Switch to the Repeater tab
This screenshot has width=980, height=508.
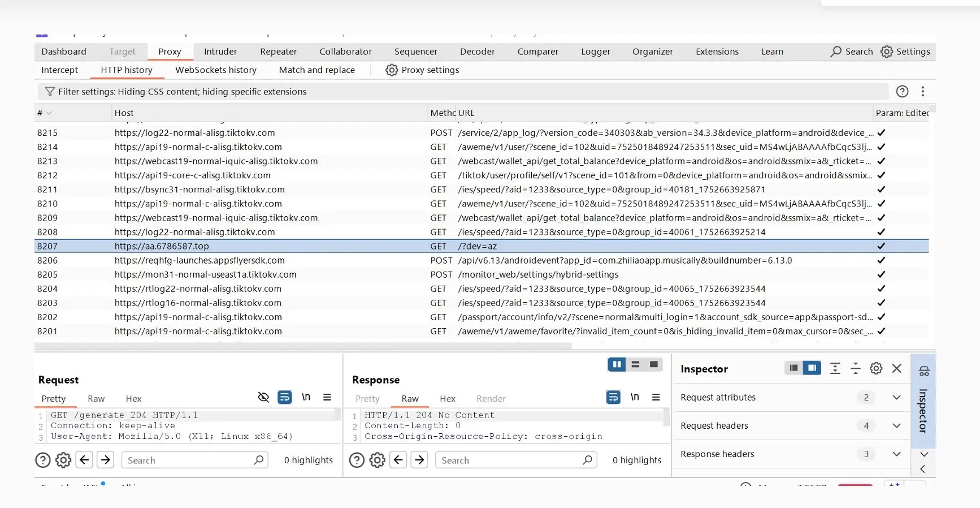coord(278,51)
